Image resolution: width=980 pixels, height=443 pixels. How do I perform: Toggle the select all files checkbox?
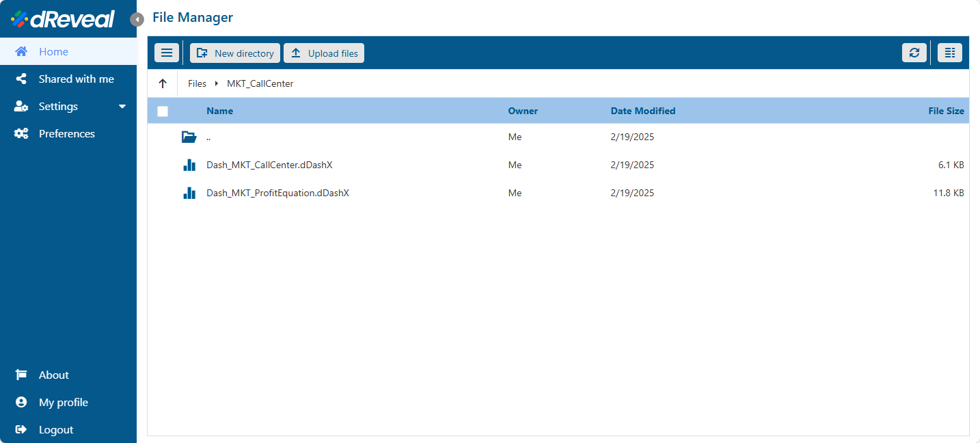pyautogui.click(x=163, y=111)
